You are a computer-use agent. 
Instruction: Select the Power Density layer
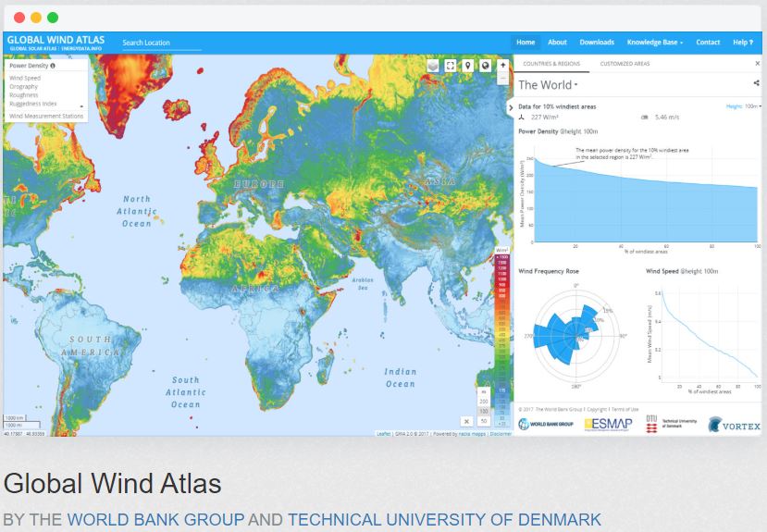tap(29, 66)
